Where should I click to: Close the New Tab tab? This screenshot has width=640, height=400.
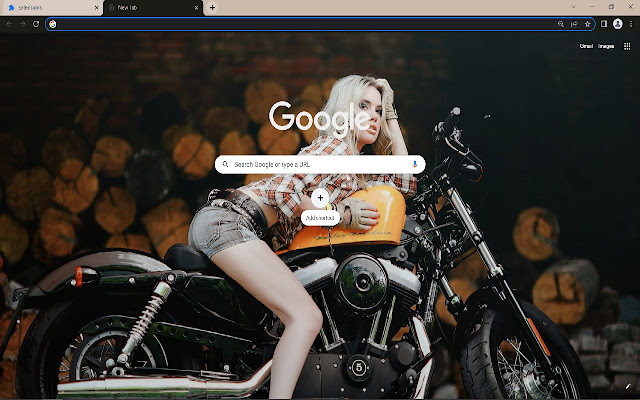click(196, 8)
